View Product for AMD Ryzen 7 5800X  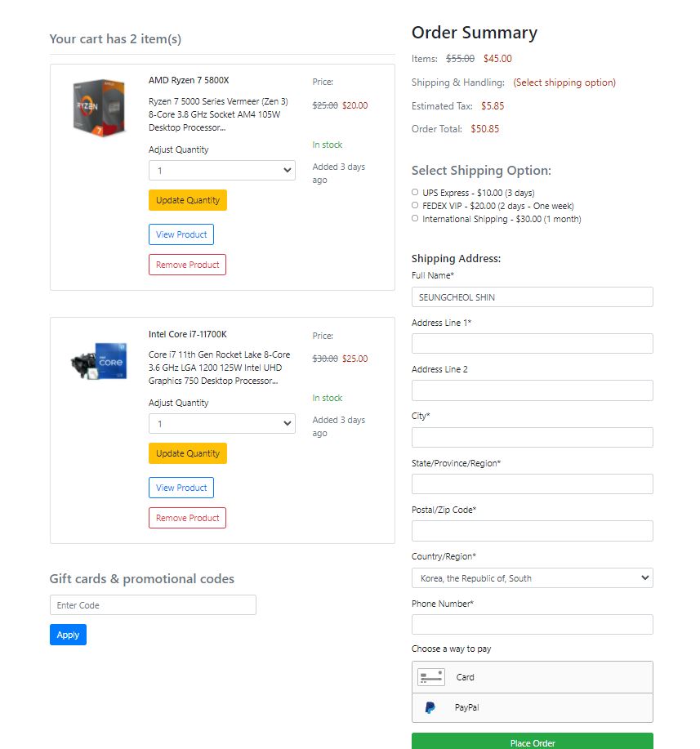tap(181, 234)
